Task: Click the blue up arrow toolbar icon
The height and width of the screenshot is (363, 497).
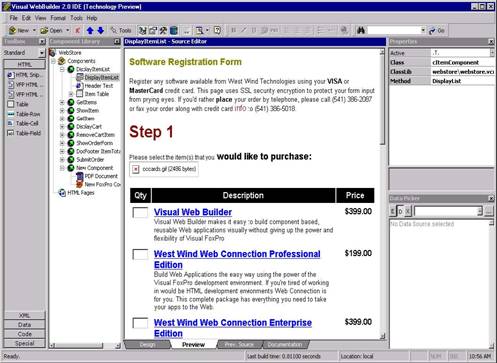Action: [x=90, y=31]
